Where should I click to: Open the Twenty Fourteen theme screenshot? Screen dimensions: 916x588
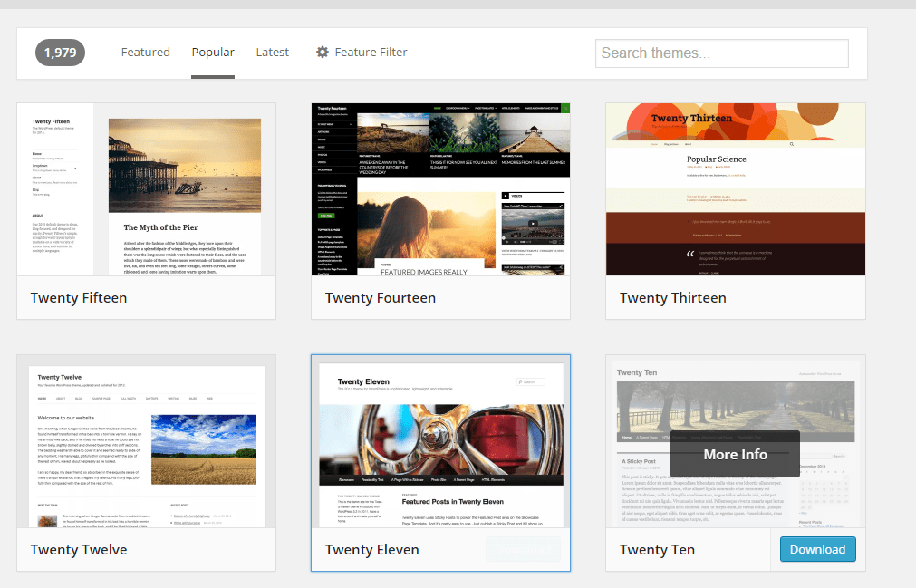tap(440, 189)
